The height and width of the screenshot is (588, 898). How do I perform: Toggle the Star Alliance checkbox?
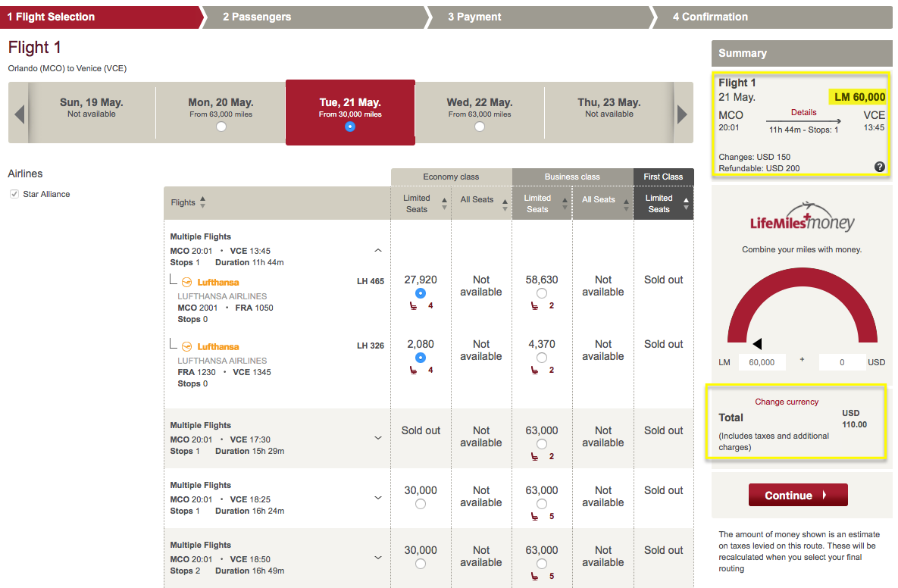(x=14, y=194)
